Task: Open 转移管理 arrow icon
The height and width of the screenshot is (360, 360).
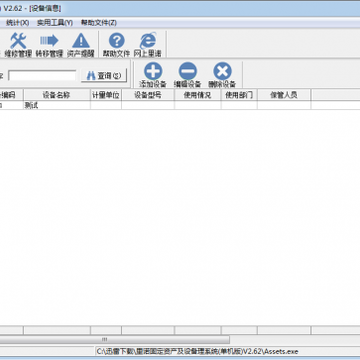Action: (x=49, y=45)
